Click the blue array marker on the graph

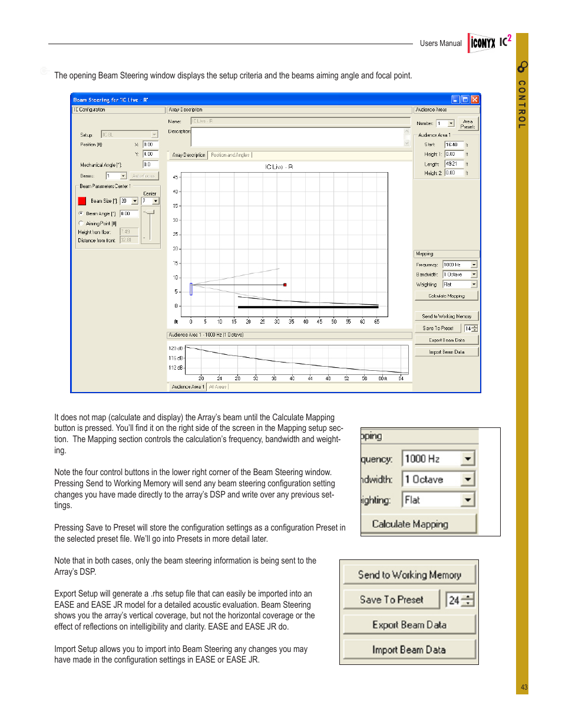tap(191, 289)
